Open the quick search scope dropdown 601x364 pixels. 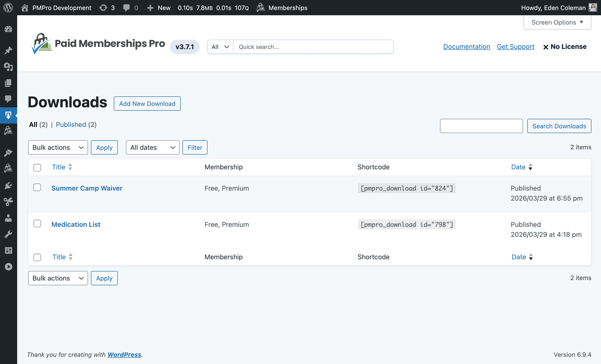[x=220, y=47]
